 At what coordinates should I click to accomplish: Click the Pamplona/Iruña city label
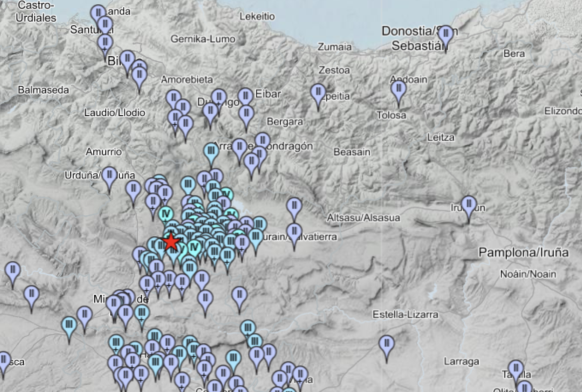click(523, 252)
